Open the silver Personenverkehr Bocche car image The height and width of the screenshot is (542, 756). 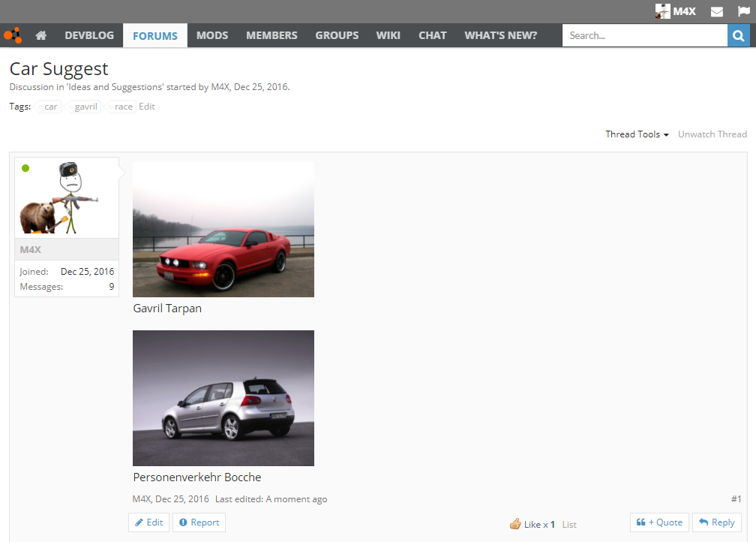(223, 398)
